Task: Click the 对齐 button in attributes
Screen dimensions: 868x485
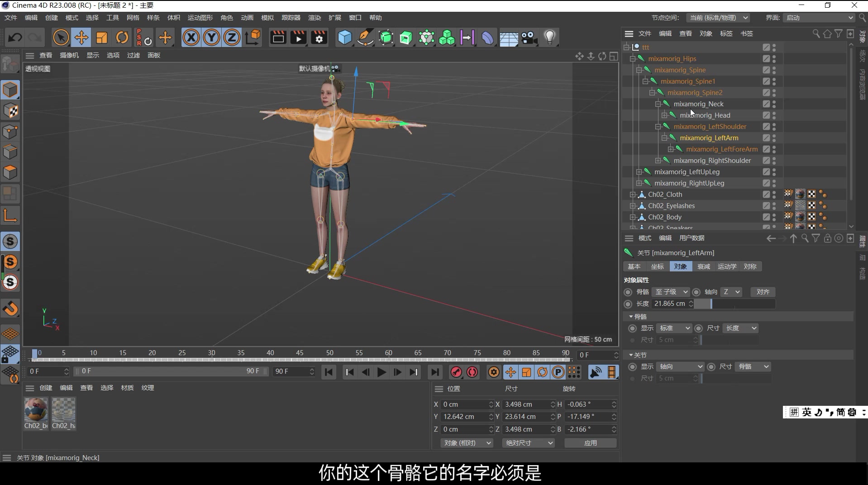Action: point(763,292)
